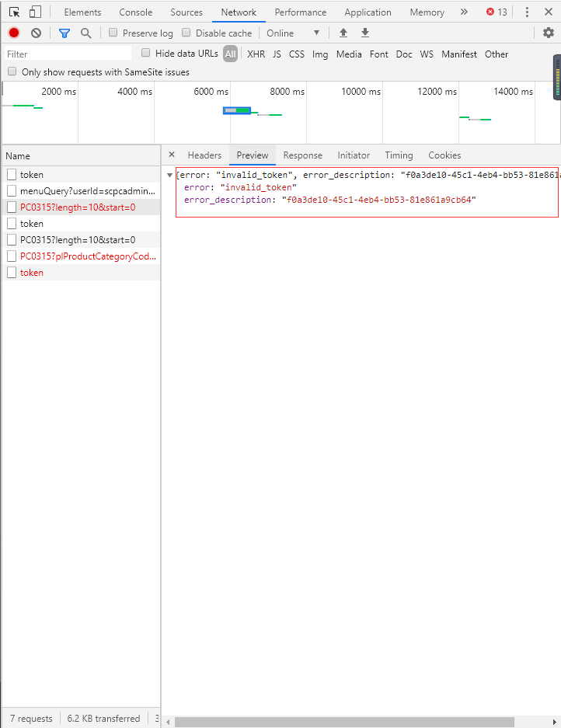The width and height of the screenshot is (561, 728).
Task: Open the Application tab
Action: point(368,12)
